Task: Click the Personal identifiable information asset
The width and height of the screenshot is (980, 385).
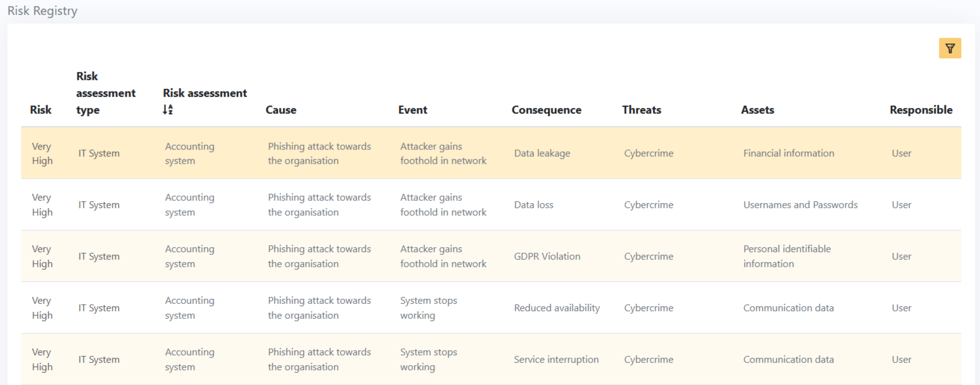Action: tap(787, 256)
